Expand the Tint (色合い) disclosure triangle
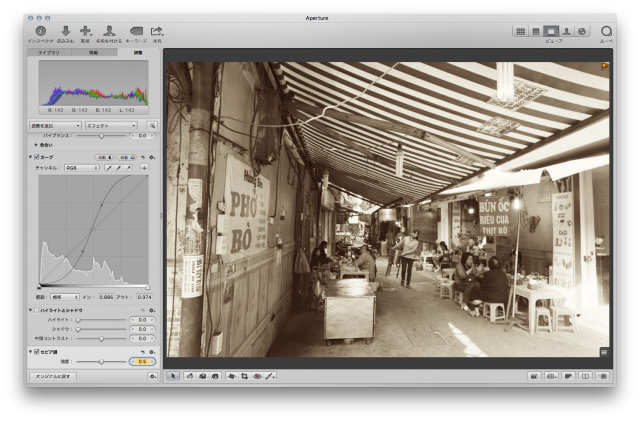 [36, 145]
